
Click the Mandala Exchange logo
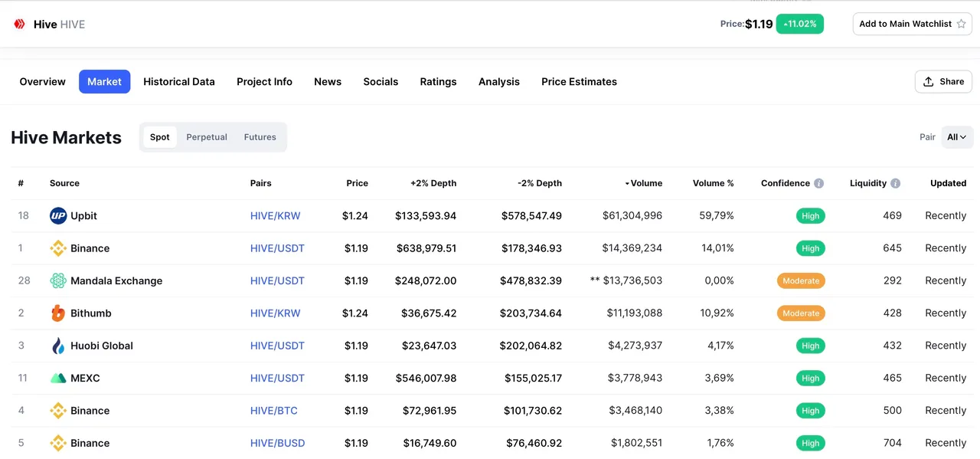click(x=58, y=280)
